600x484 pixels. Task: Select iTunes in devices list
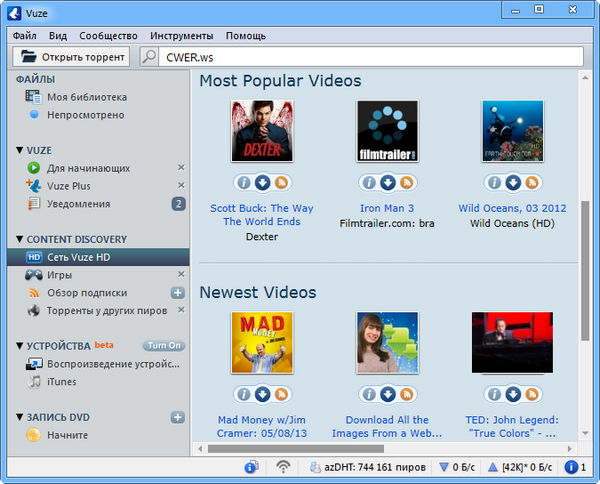coord(62,381)
